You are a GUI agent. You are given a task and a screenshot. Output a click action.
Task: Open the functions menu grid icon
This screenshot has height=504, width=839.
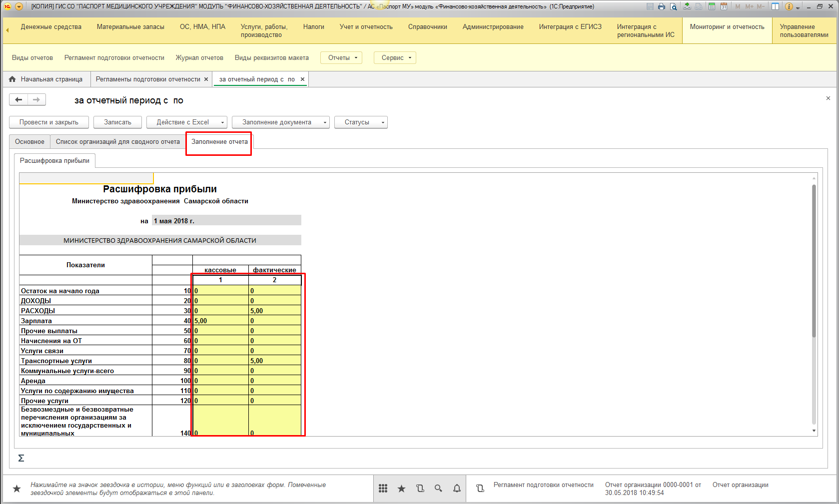pyautogui.click(x=383, y=489)
